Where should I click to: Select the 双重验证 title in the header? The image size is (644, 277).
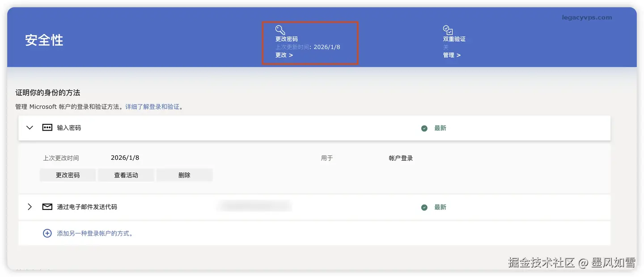point(454,39)
